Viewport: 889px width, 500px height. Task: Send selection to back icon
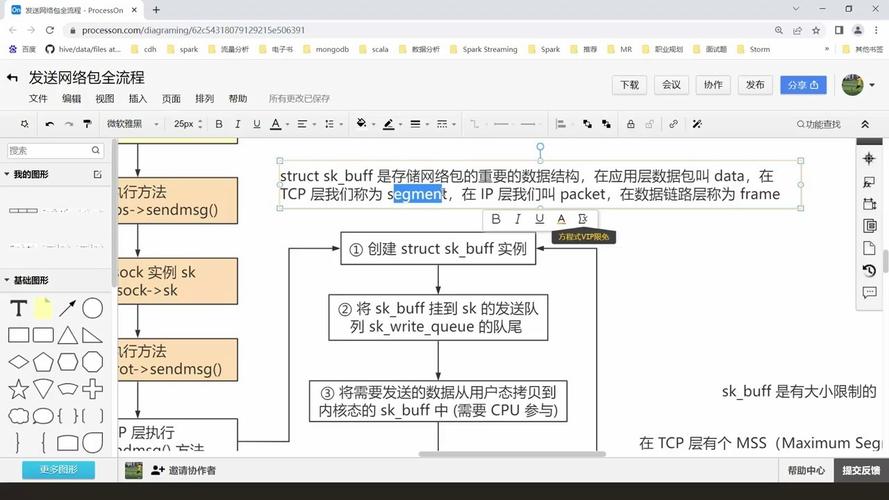[x=606, y=124]
